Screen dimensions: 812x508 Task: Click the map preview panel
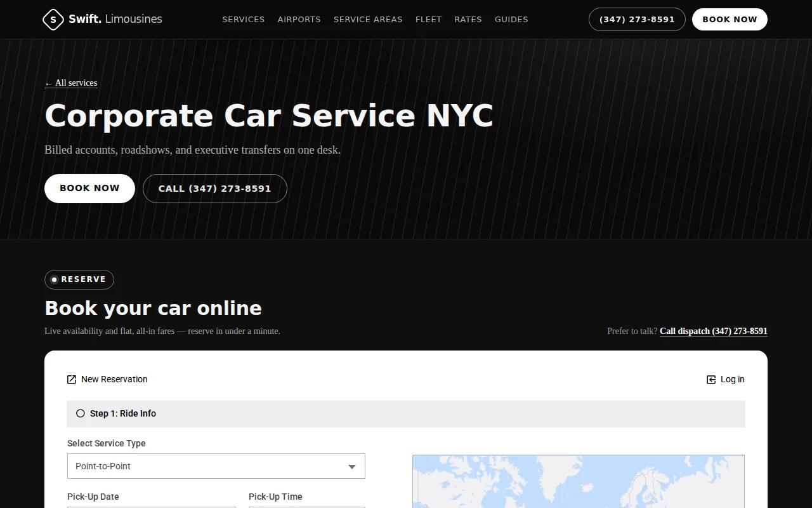click(x=579, y=481)
